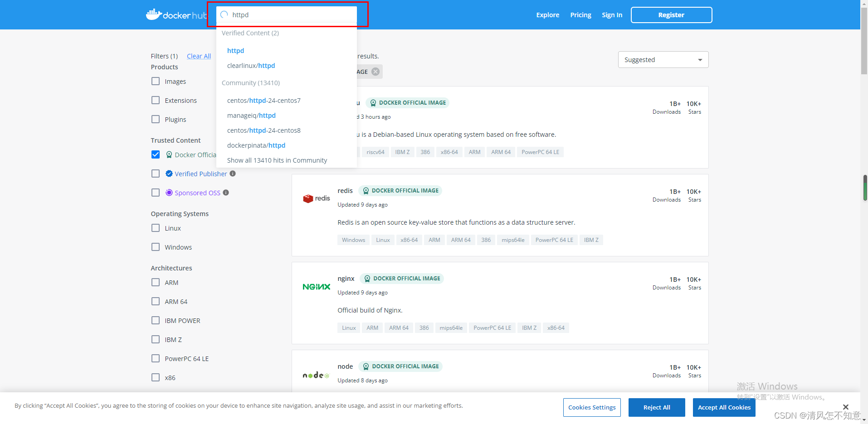Close the cookie banner with the X
The image size is (868, 424).
point(846,407)
